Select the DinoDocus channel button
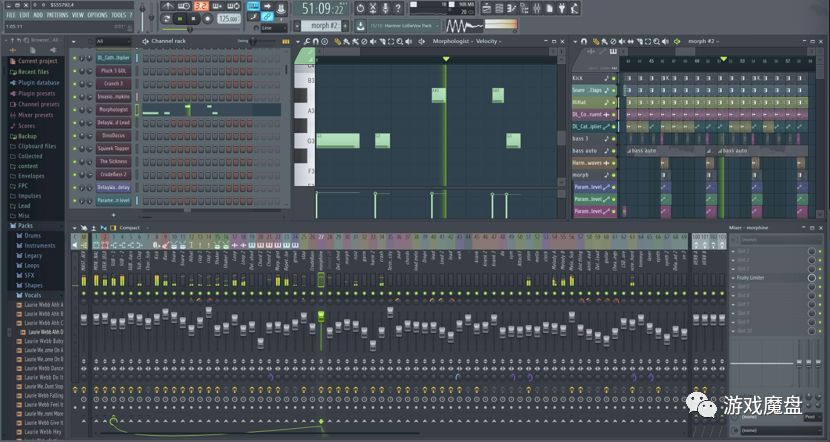This screenshot has width=830, height=442. coord(114,136)
